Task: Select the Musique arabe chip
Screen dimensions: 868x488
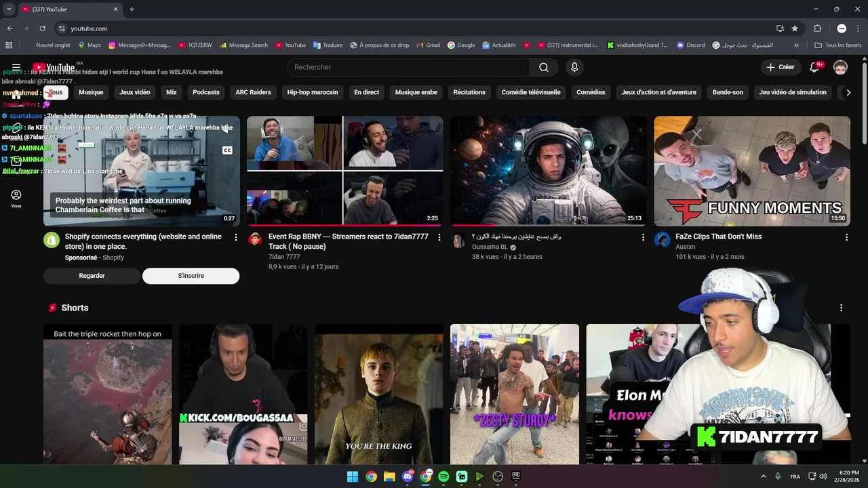Action: (416, 92)
